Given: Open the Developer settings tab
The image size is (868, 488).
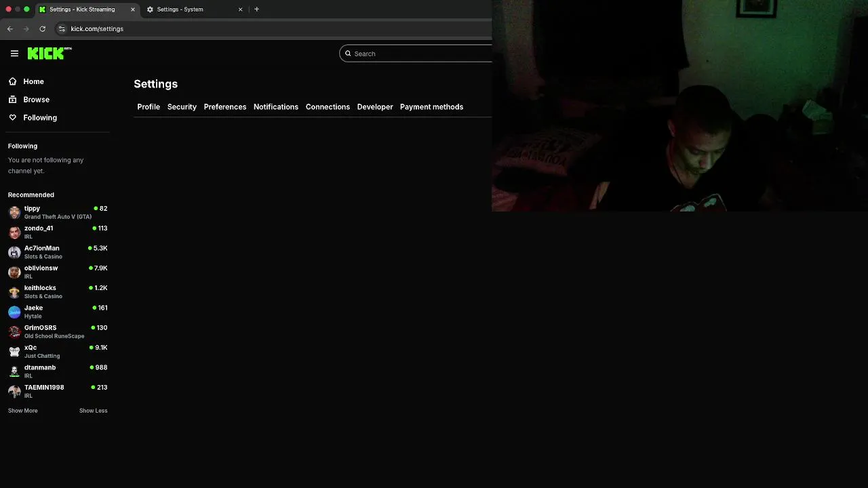Looking at the screenshot, I should point(375,106).
